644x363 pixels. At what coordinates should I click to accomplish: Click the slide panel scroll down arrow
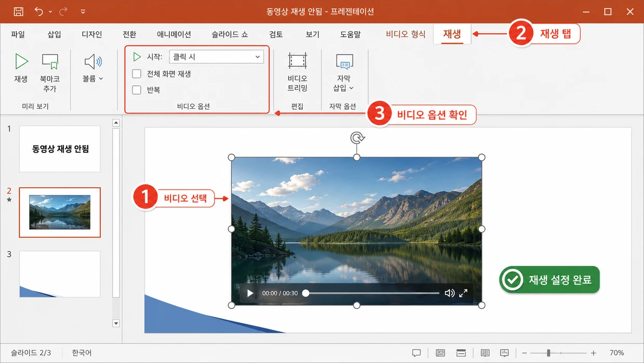tap(116, 323)
